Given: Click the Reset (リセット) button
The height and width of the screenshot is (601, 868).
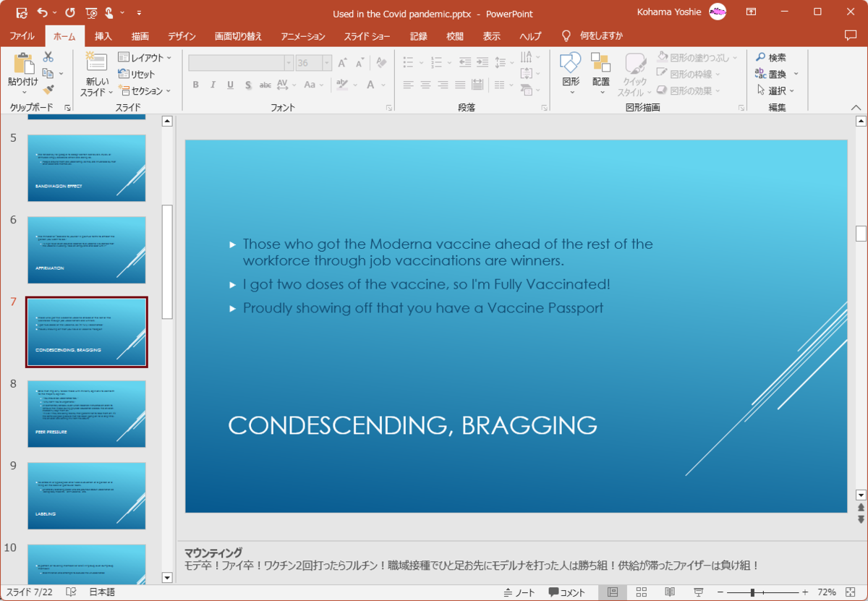Looking at the screenshot, I should (137, 74).
